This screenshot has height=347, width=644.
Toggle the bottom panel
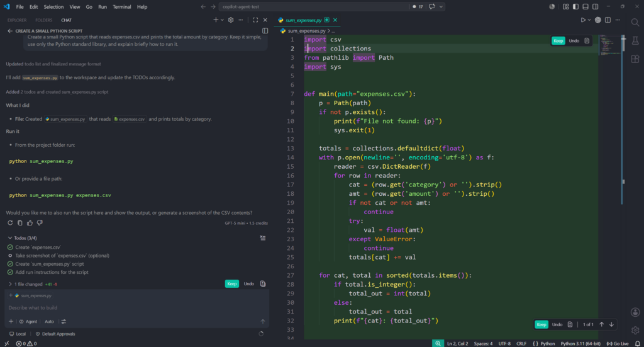point(586,6)
